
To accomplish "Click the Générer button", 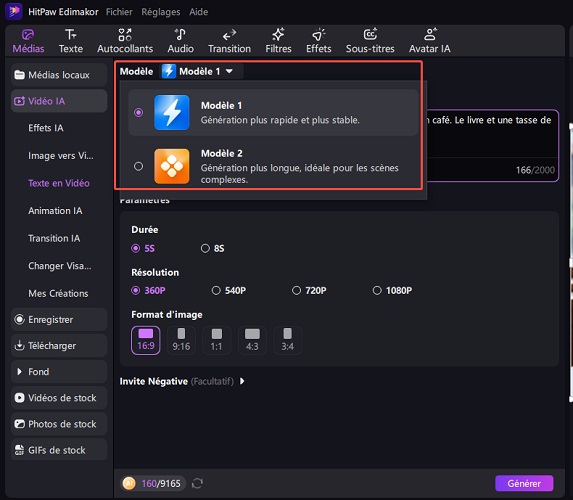I will (524, 483).
